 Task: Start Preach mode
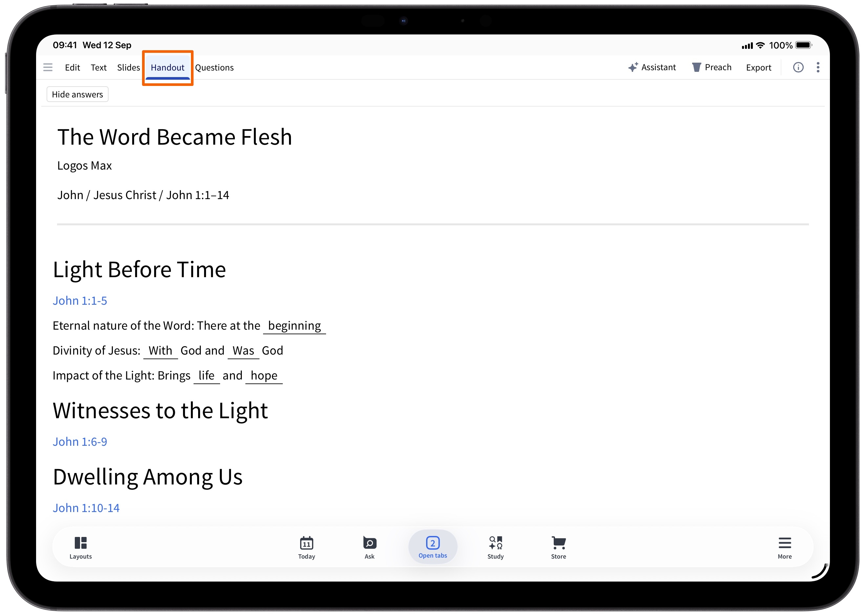(x=711, y=67)
